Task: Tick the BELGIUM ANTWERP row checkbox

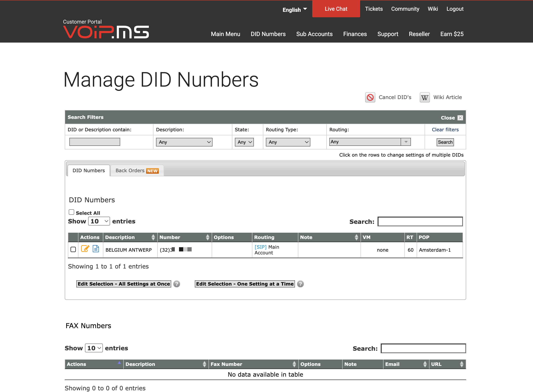Action: 73,249
